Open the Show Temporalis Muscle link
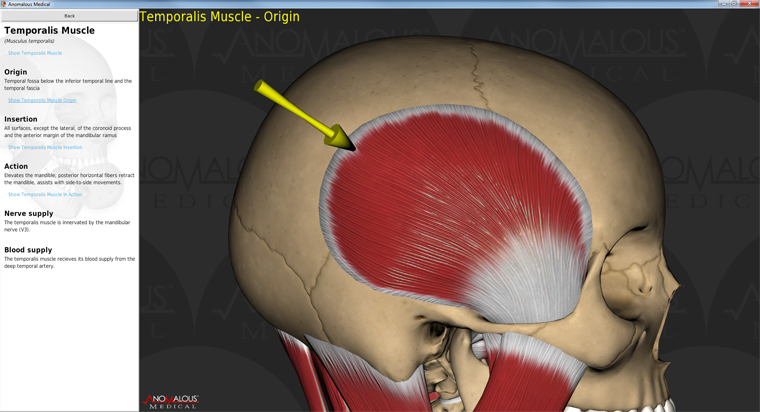The height and width of the screenshot is (412, 760). click(x=35, y=53)
